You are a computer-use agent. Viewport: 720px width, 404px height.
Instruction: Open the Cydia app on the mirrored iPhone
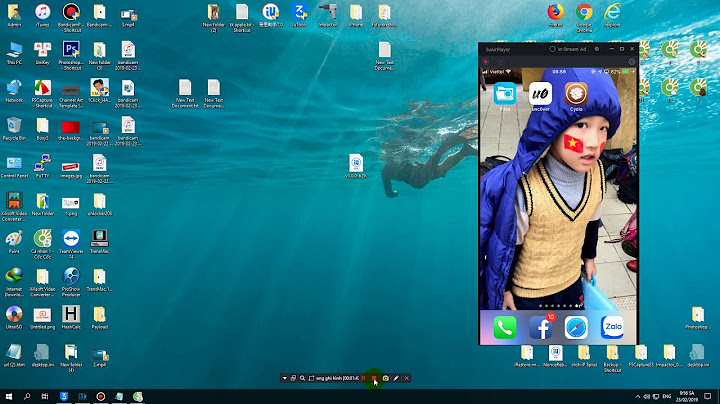tap(576, 97)
